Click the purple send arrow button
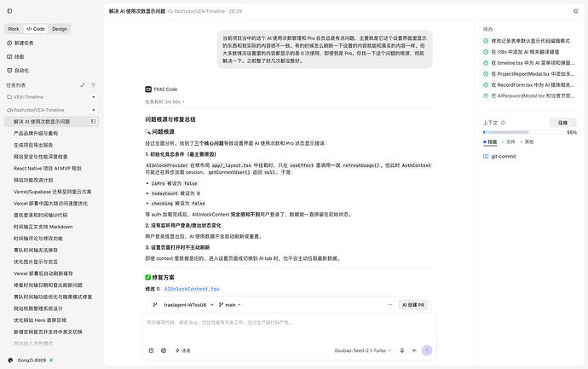Viewport: 588px width, 369px height. point(427,350)
